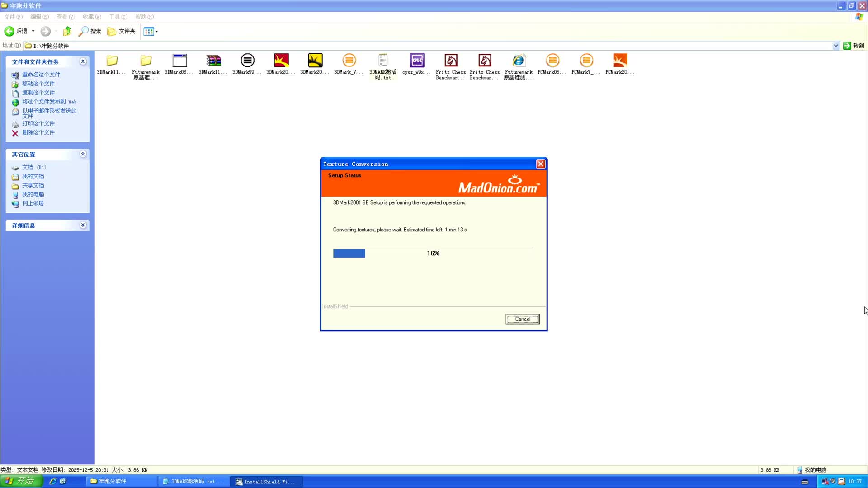868x488 pixels.
Task: Open 我的电脑 in Other Places
Action: point(33,194)
